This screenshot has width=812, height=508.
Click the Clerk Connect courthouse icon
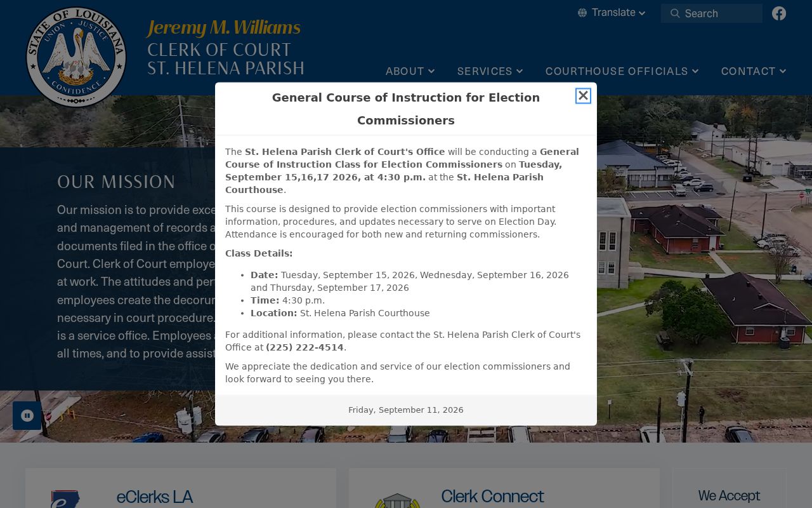pos(397,500)
